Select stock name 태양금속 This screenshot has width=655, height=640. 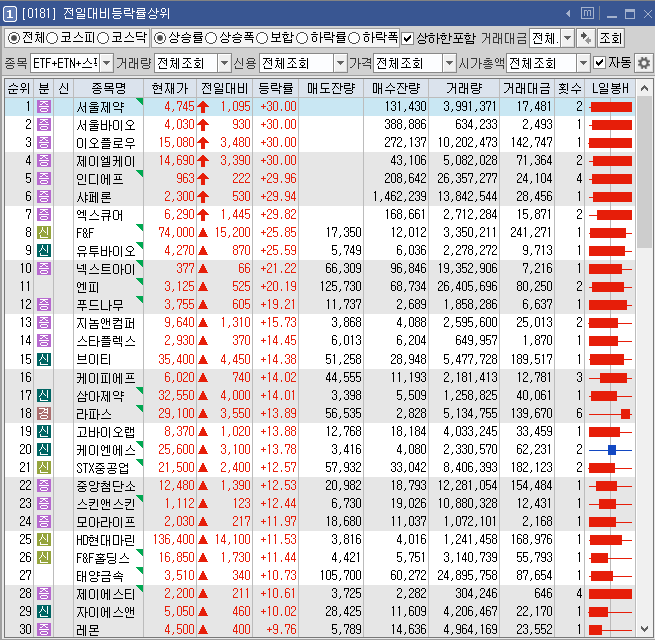pos(100,576)
